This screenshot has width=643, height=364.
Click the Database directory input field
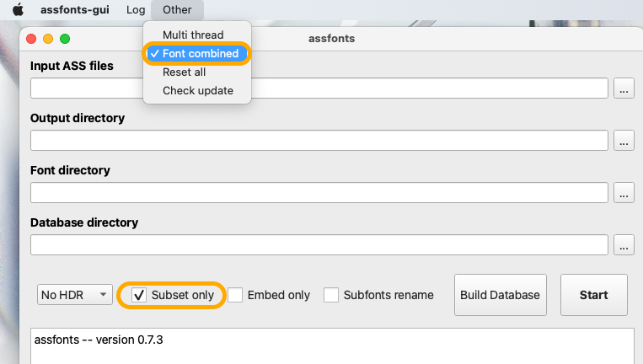[x=319, y=245]
